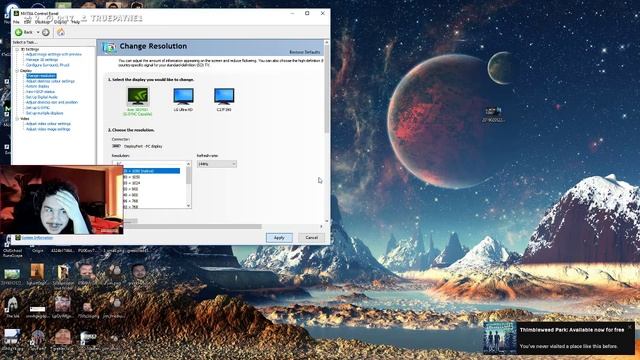Click the green Back arrow button
Image resolution: width=640 pixels, height=360 pixels.
[x=19, y=32]
